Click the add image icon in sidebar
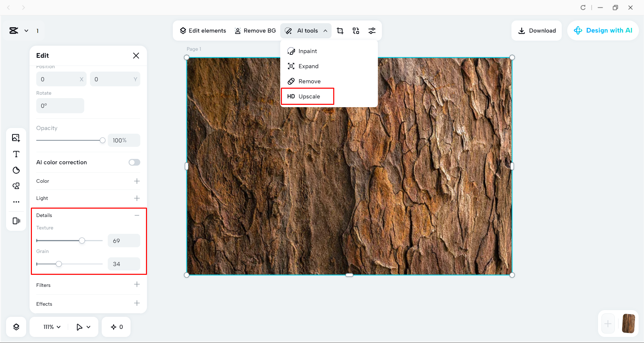Viewport: 644px width, 343px height. pos(16,138)
